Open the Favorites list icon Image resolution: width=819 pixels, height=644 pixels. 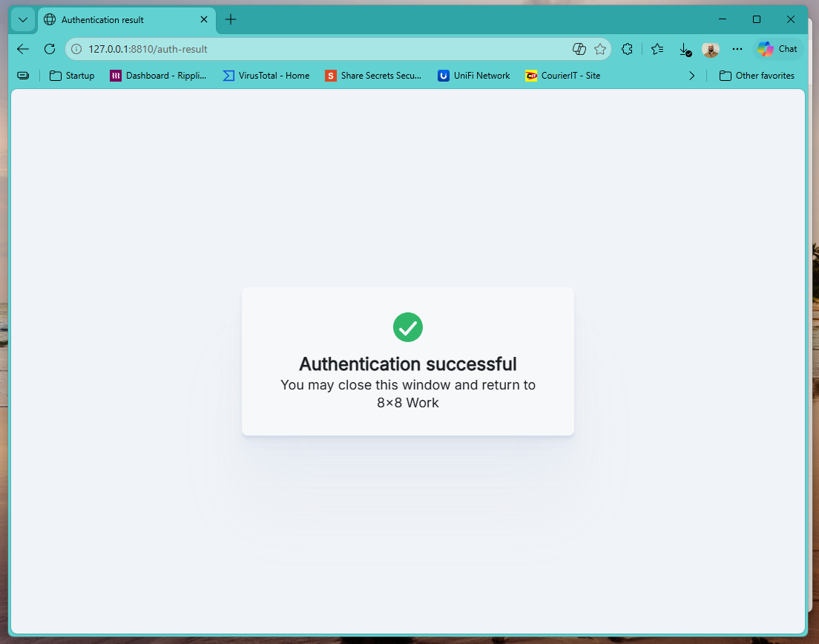tap(657, 49)
